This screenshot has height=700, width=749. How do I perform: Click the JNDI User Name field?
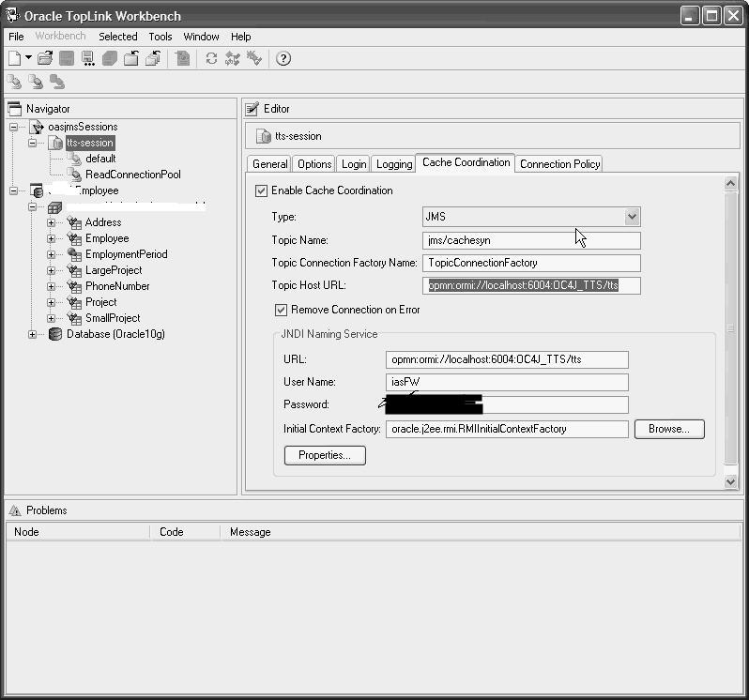click(x=507, y=382)
